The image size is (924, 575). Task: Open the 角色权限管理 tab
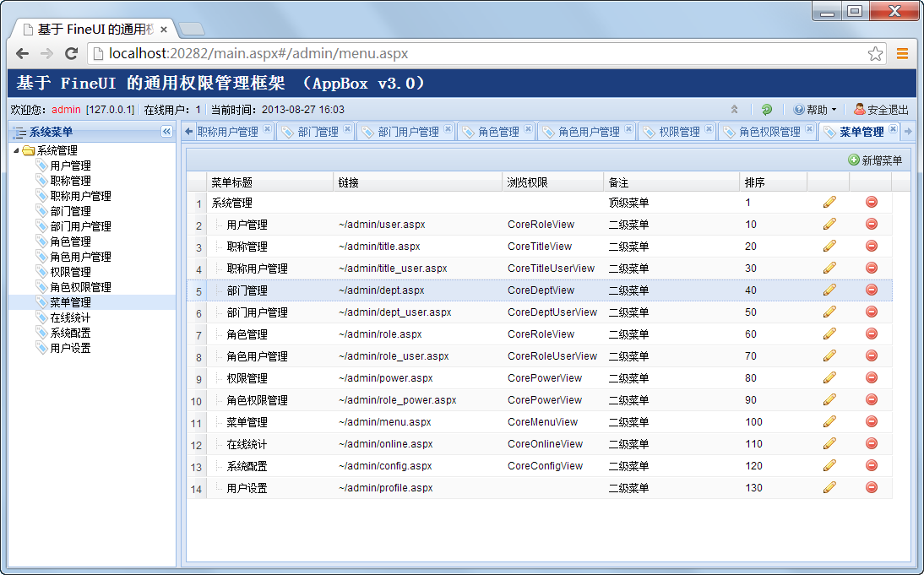tap(769, 132)
